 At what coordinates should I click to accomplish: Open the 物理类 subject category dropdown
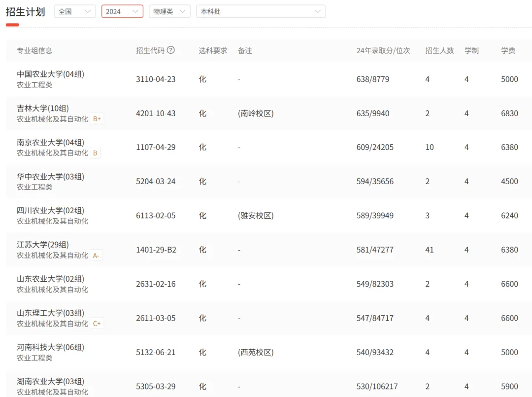169,11
